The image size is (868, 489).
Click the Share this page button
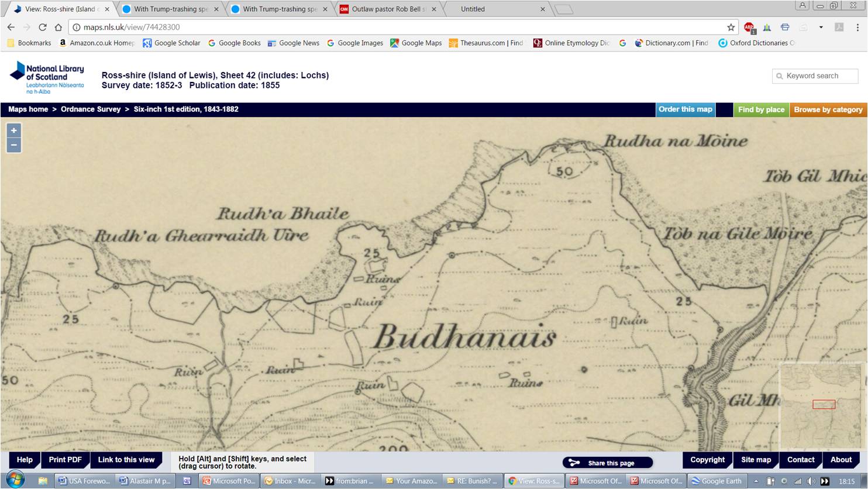607,463
